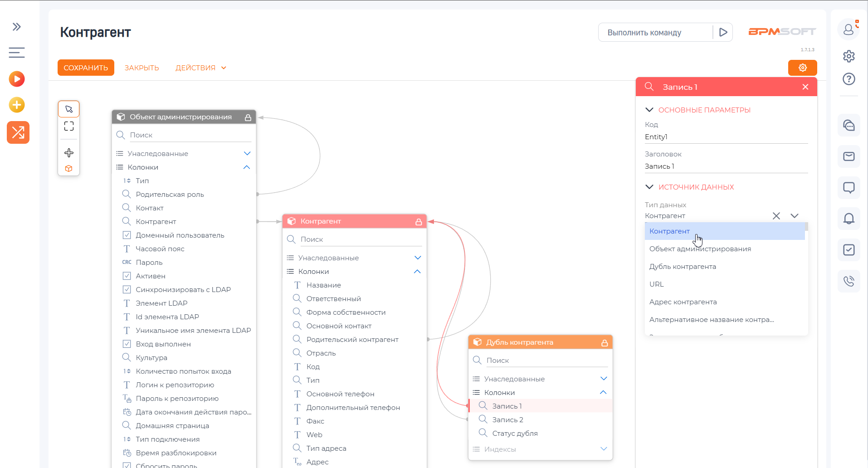Click the Заголовок input field
The image size is (868, 468).
coord(726,166)
